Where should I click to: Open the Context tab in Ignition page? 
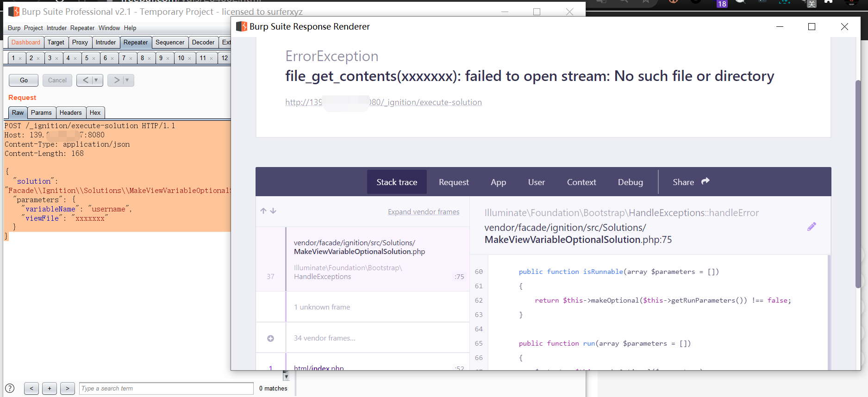pos(581,182)
